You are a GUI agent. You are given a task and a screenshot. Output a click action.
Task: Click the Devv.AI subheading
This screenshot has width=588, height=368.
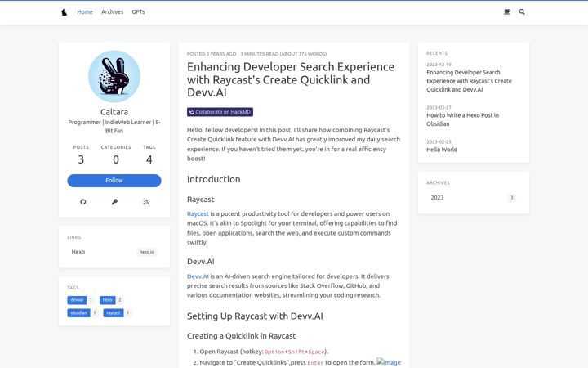201,262
